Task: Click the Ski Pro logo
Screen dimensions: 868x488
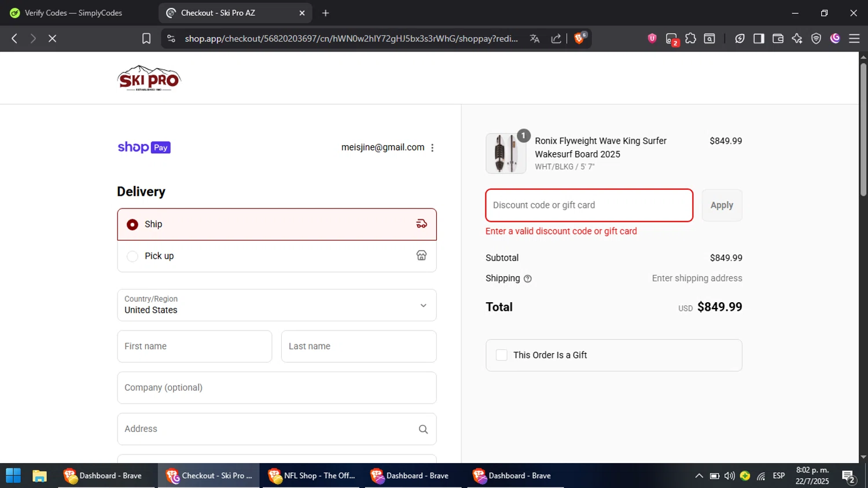Action: pos(149,78)
